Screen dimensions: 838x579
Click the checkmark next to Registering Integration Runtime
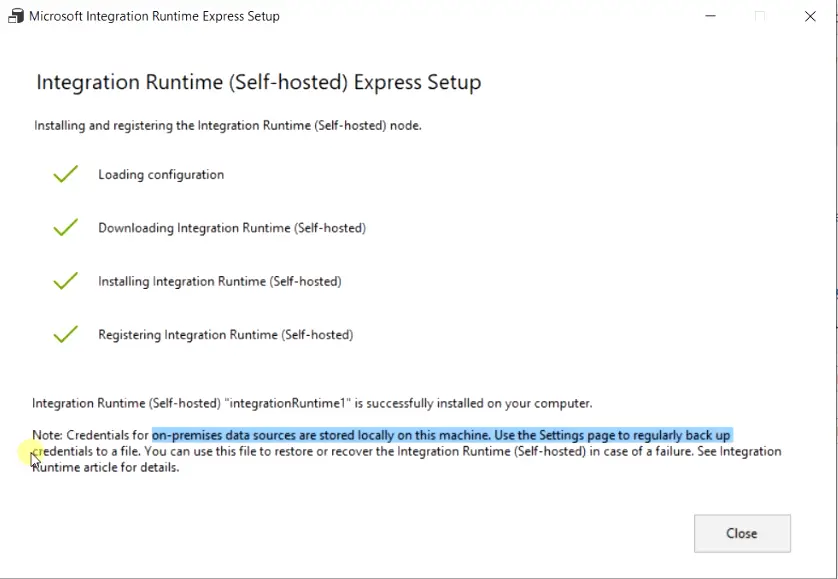coord(66,334)
